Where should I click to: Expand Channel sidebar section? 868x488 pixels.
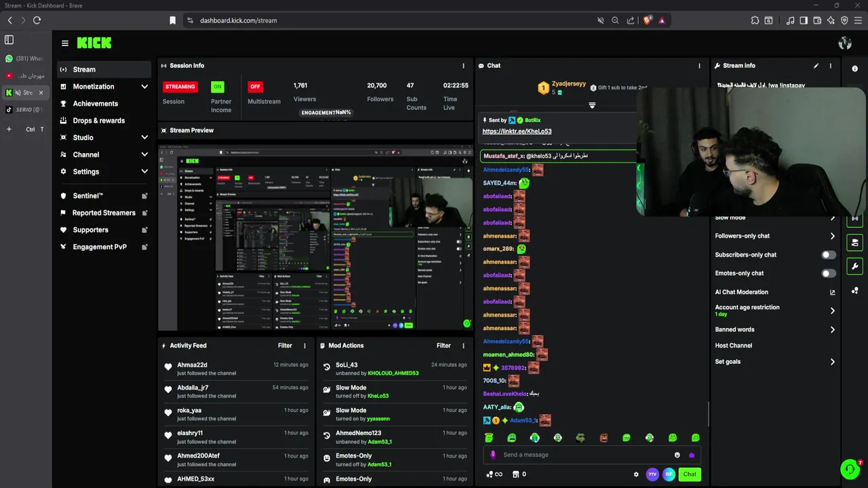pos(144,155)
